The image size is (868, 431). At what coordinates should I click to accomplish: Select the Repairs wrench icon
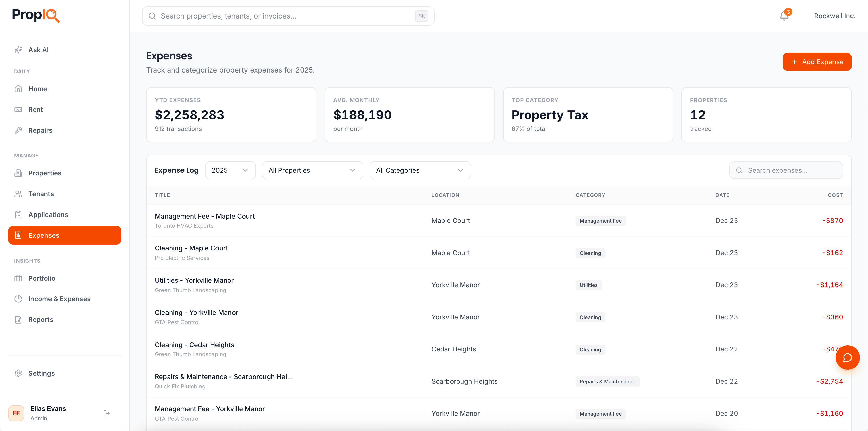pyautogui.click(x=18, y=130)
